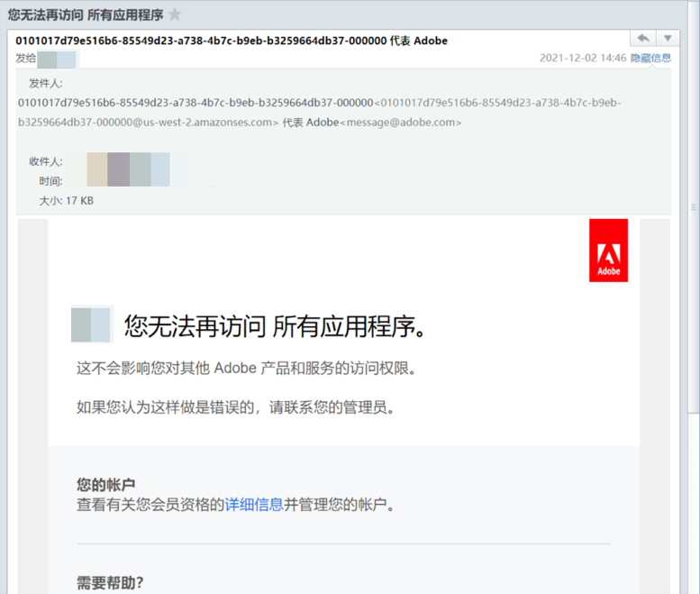The width and height of the screenshot is (700, 594).
Task: Click the date 2021-12-02 14:46
Action: coord(583,58)
